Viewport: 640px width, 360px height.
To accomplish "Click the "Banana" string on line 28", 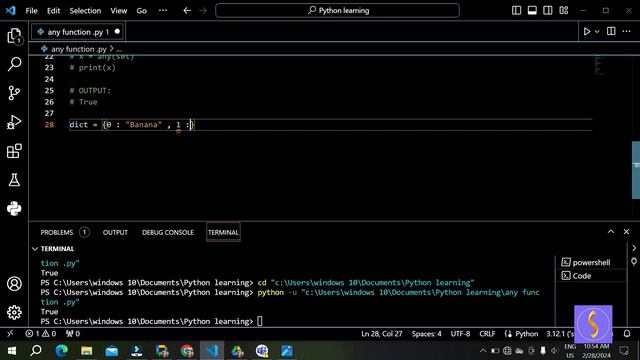I will point(143,124).
